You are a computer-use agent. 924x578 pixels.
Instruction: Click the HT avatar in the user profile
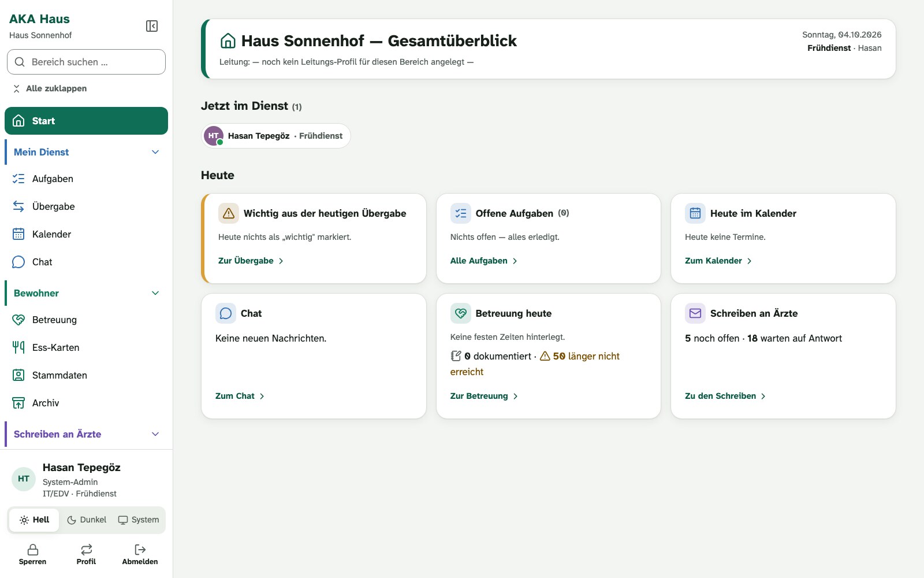click(x=24, y=479)
